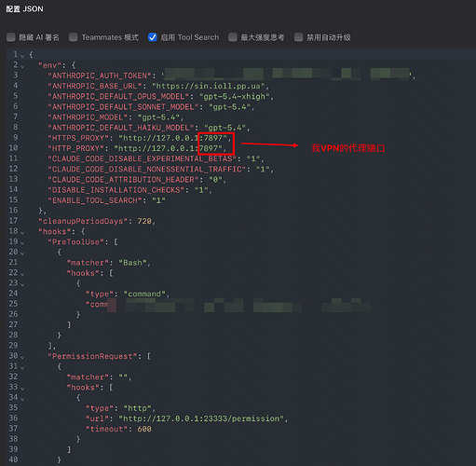The width and height of the screenshot is (476, 466).
Task: Click the "command" type value on line 24
Action: pyautogui.click(x=144, y=294)
